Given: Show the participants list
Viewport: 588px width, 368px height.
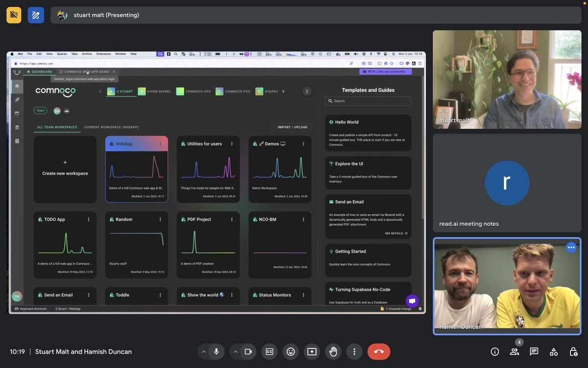Looking at the screenshot, I should tap(514, 351).
